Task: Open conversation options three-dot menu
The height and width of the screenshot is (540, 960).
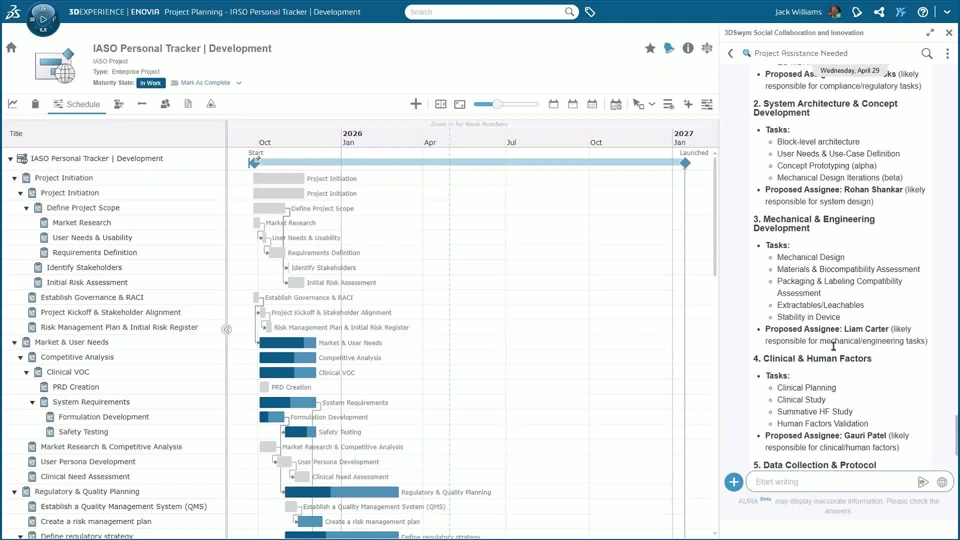Action: tap(947, 53)
